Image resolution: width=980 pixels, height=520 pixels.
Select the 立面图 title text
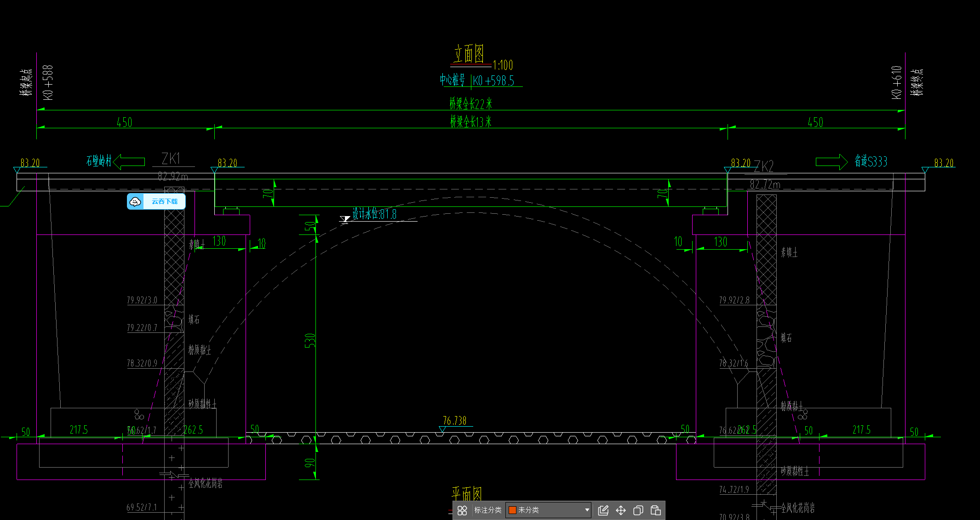pyautogui.click(x=469, y=54)
